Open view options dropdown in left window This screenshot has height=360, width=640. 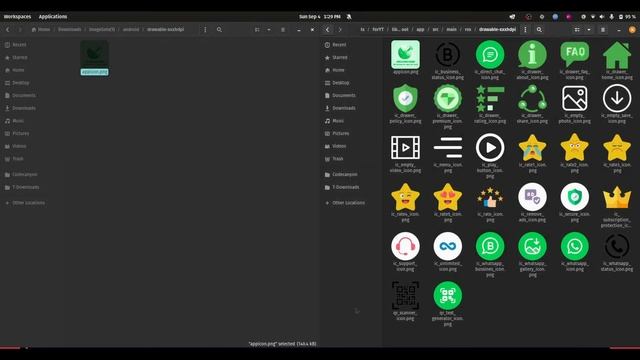(269, 30)
